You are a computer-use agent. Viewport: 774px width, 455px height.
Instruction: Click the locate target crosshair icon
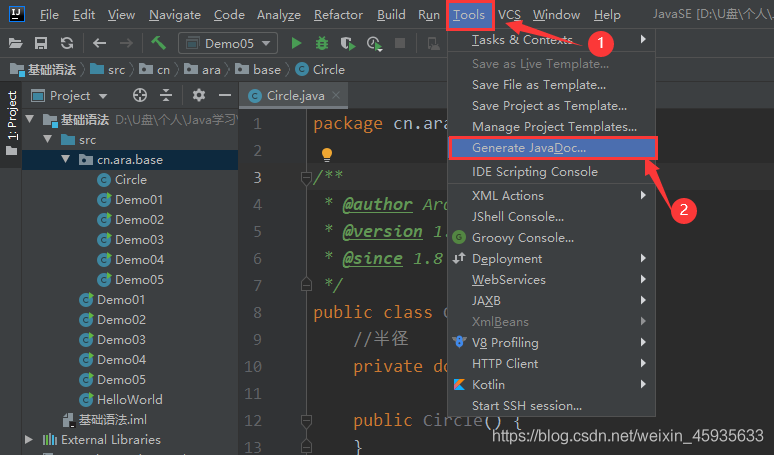click(x=140, y=95)
